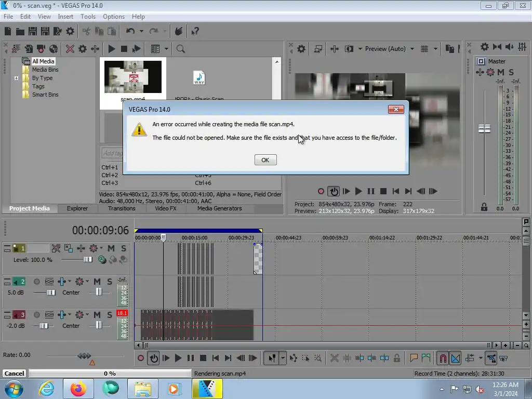532x399 pixels.
Task: Select the WAV audio file icon
Action: pos(199,78)
